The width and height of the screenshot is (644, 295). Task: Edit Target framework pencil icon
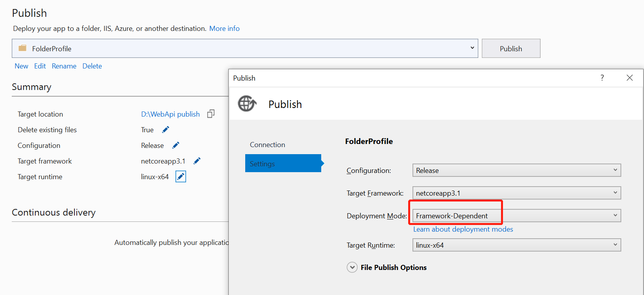pyautogui.click(x=197, y=161)
